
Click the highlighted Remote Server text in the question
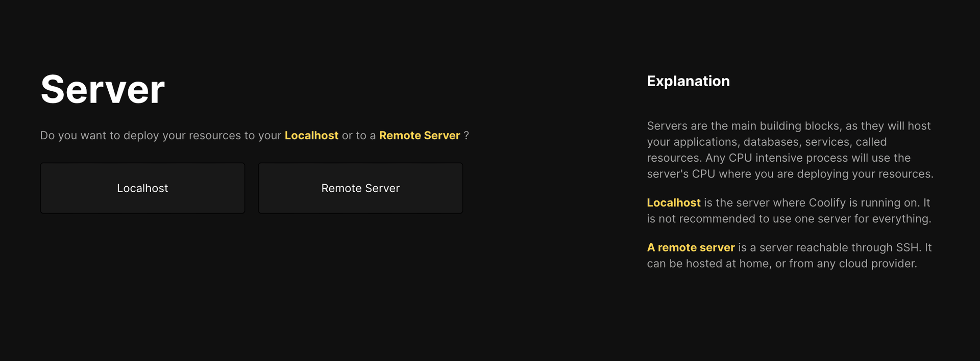click(419, 136)
